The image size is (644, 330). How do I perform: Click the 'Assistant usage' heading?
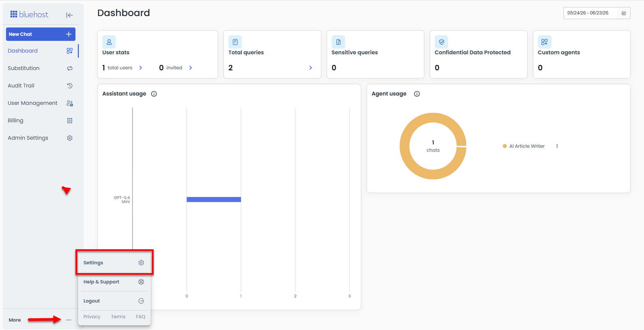124,94
